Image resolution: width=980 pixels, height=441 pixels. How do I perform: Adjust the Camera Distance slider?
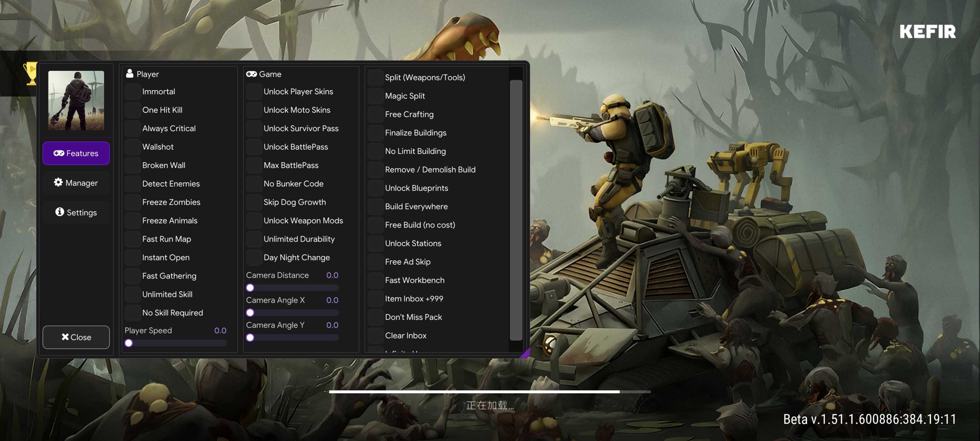click(293, 288)
